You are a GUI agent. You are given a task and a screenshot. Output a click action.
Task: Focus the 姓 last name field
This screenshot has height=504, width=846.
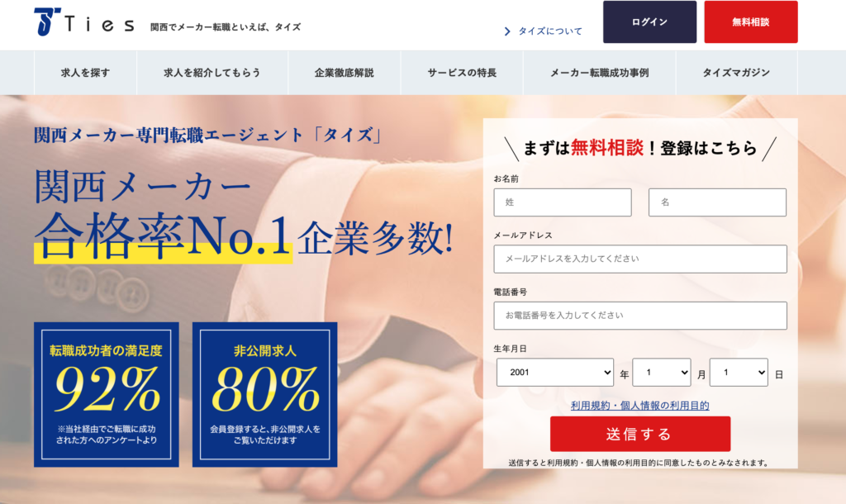(562, 202)
